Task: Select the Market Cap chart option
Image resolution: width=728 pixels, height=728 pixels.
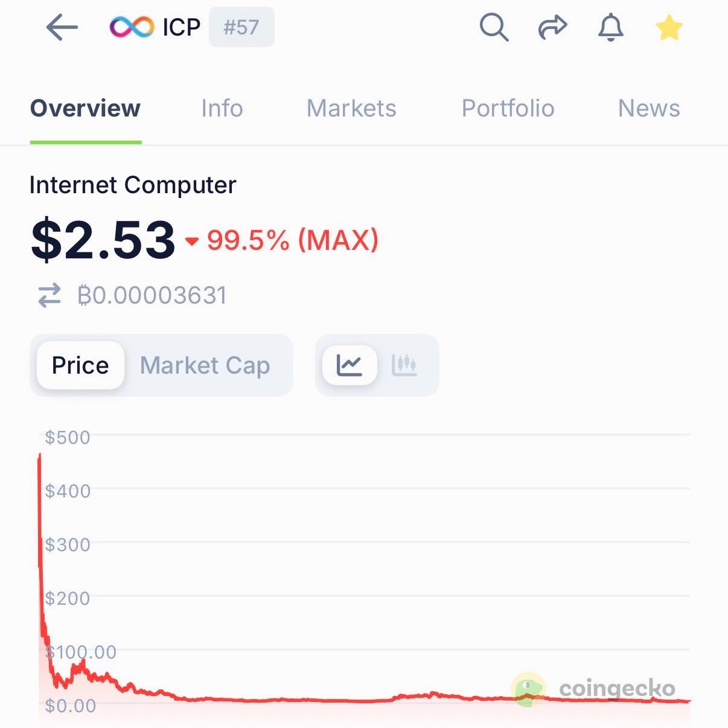Action: pos(205,365)
